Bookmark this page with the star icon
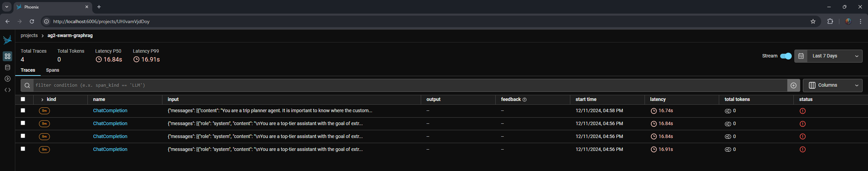The height and width of the screenshot is (171, 868). pyautogui.click(x=813, y=21)
